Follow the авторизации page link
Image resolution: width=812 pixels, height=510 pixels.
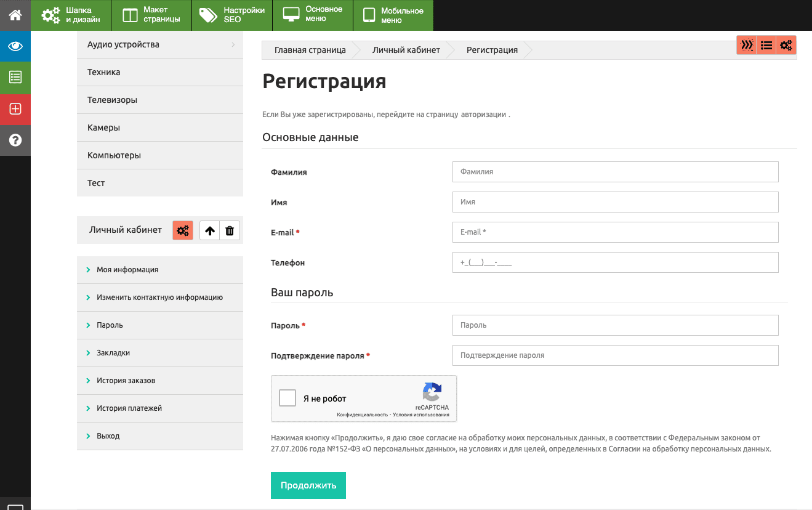[483, 115]
